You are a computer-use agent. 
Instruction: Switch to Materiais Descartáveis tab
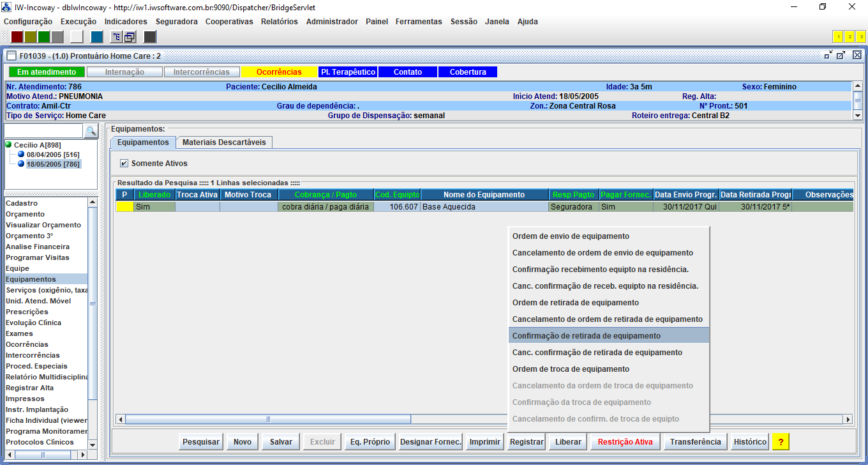(224, 142)
